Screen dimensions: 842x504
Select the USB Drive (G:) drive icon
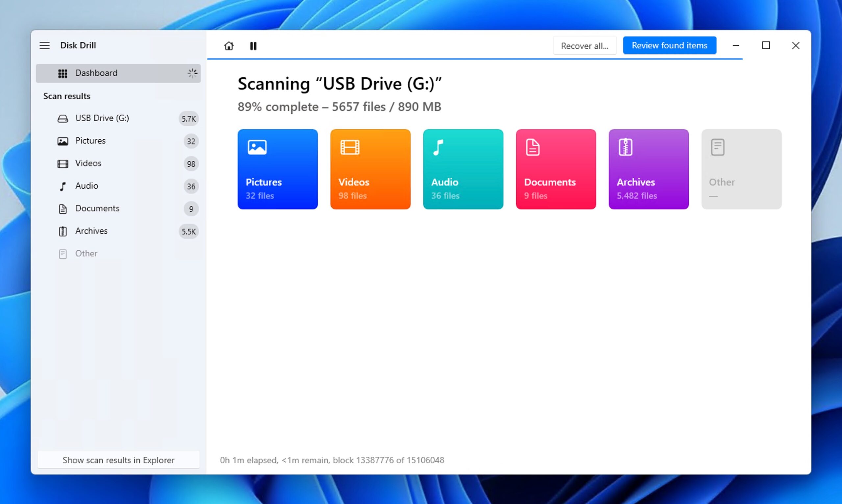point(63,118)
